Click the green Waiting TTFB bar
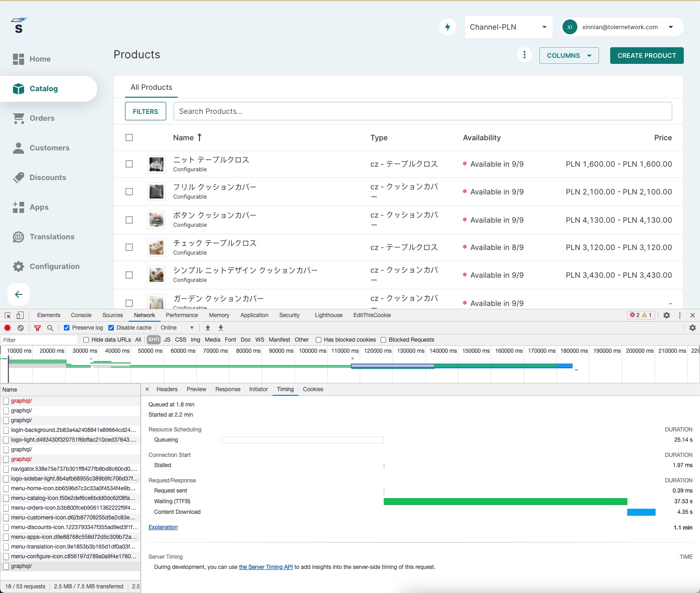 505,501
